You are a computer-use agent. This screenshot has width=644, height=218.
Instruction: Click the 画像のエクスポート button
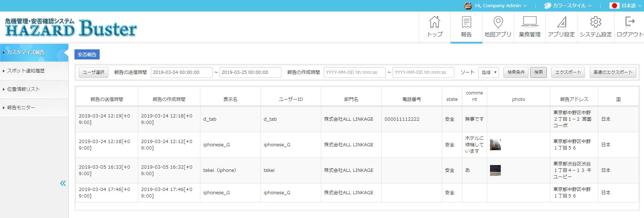click(x=613, y=72)
